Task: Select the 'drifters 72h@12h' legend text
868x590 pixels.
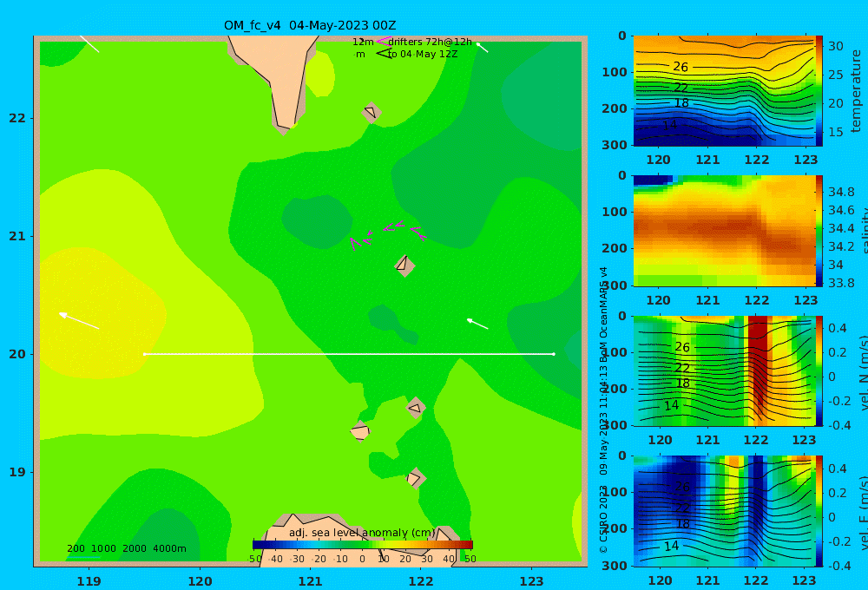Action: pos(431,42)
